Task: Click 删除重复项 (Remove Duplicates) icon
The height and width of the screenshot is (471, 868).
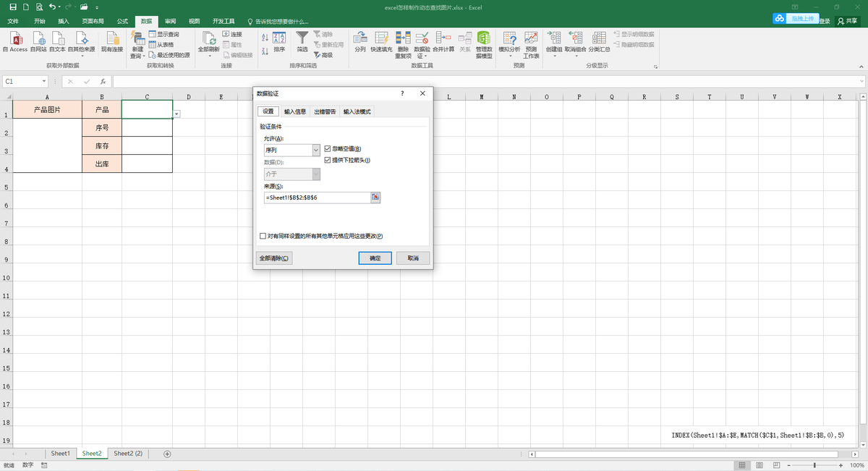Action: (404, 45)
